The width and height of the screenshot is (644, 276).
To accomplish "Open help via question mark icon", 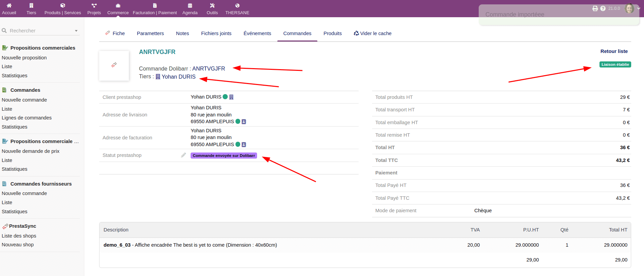I will coord(603,8).
